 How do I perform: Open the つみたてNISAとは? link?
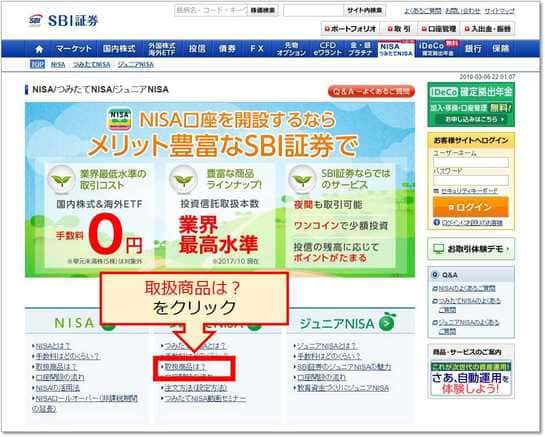(195, 346)
